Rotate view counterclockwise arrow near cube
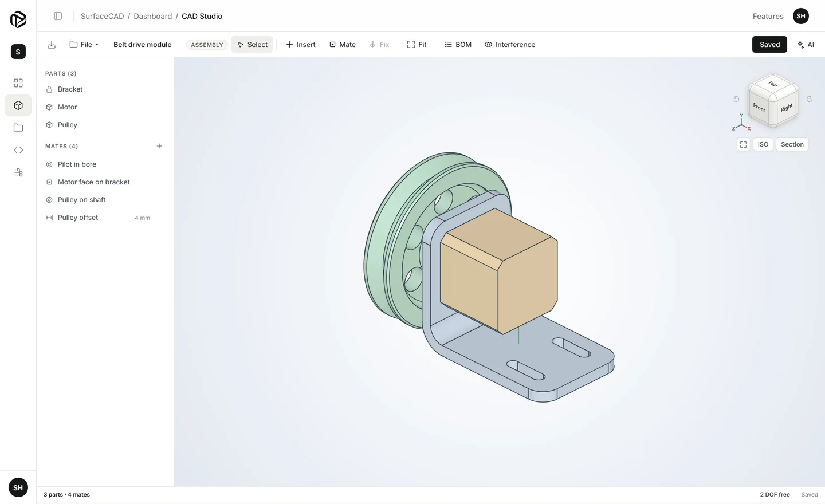 (x=737, y=99)
